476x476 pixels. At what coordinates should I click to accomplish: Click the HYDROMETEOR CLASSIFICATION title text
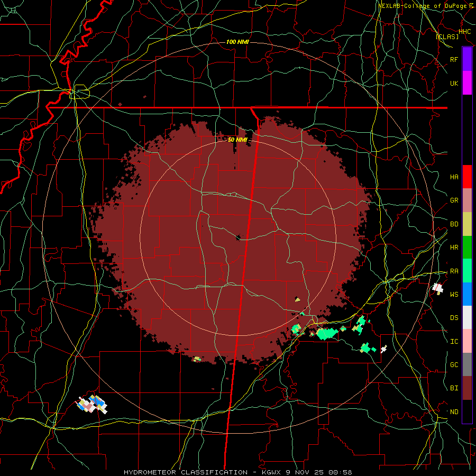pyautogui.click(x=186, y=472)
